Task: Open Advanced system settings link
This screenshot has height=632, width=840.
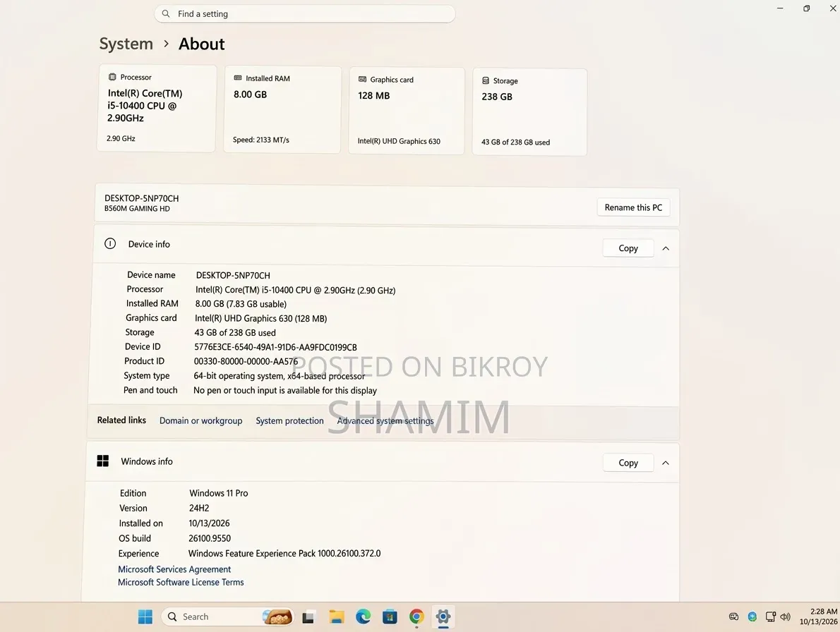Action: coord(385,420)
